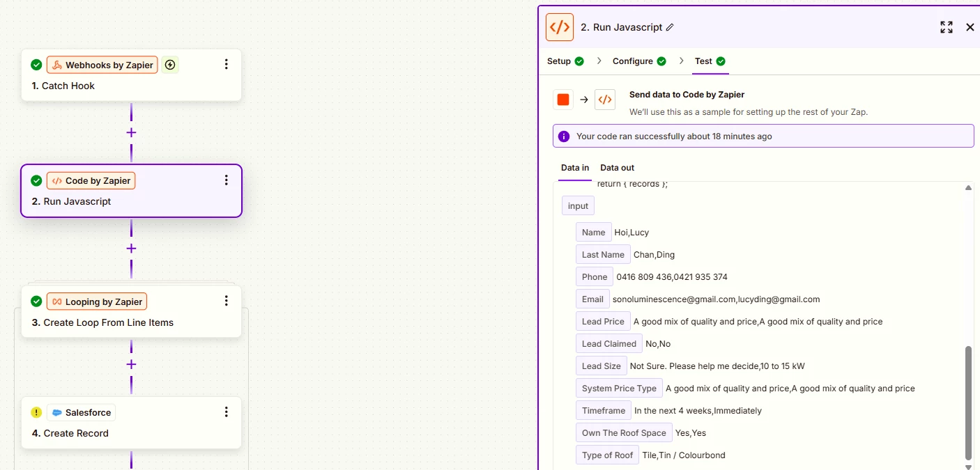Click the green checkmark on Run Javascript step
The width and height of the screenshot is (980, 470).
36,180
